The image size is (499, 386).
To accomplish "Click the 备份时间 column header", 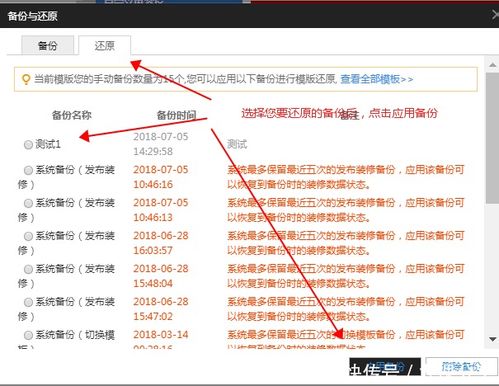I will tap(176, 116).
